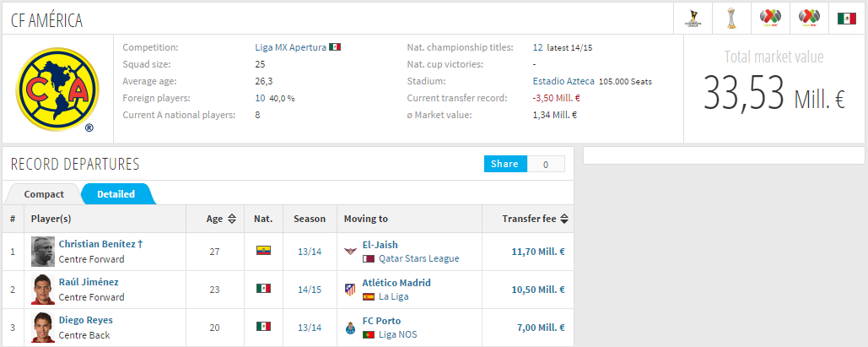
Task: Select the Detailed tab
Action: (116, 194)
